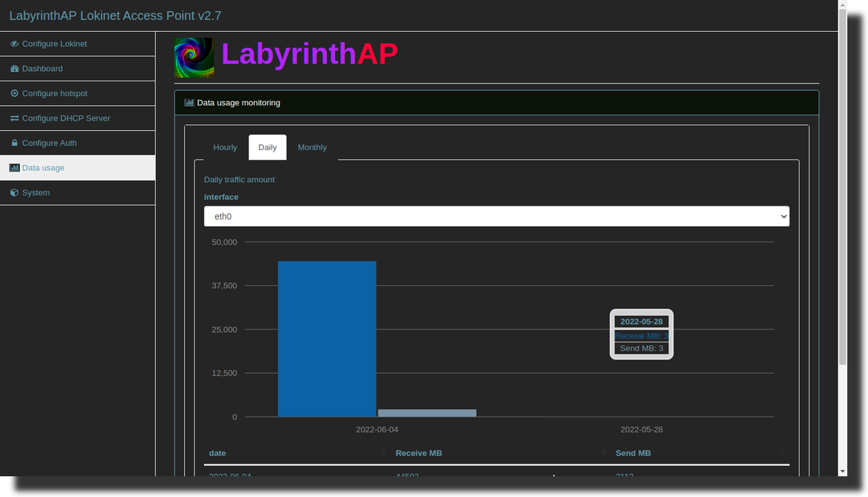Click the blue receive bar for 2022-06-04

[327, 339]
